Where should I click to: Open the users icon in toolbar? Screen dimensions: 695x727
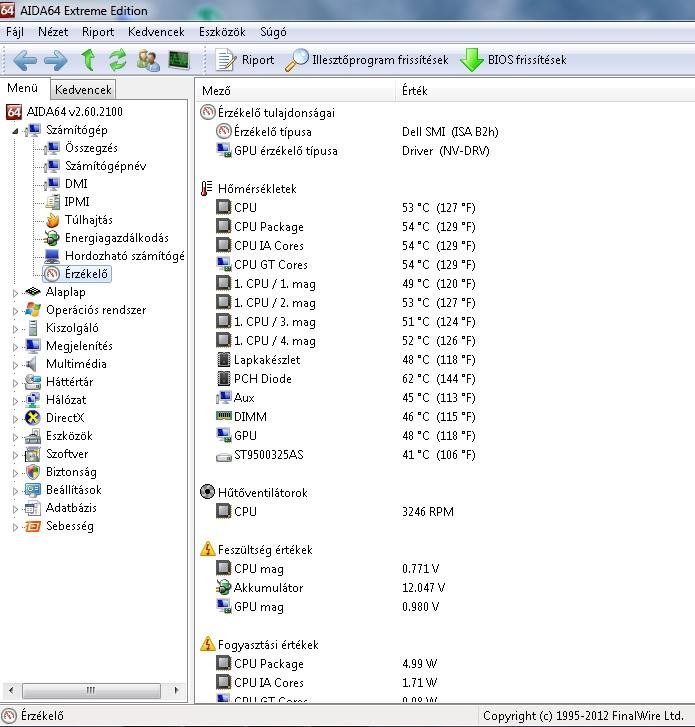click(148, 60)
